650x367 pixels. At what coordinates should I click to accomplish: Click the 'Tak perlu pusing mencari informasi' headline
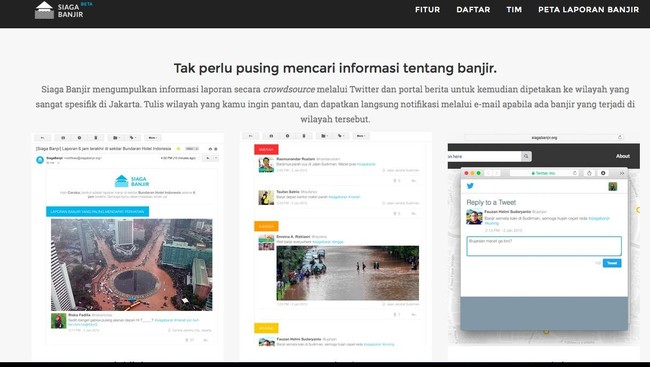[x=335, y=68]
